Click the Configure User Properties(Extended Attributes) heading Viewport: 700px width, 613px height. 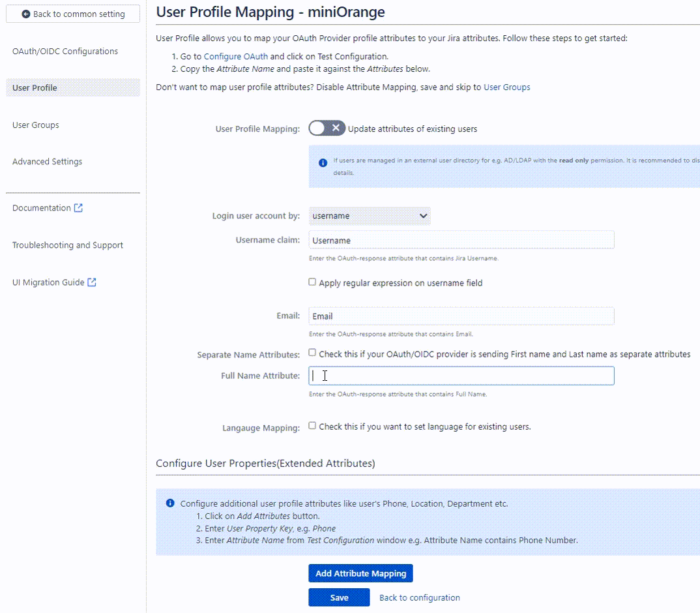[x=265, y=463]
